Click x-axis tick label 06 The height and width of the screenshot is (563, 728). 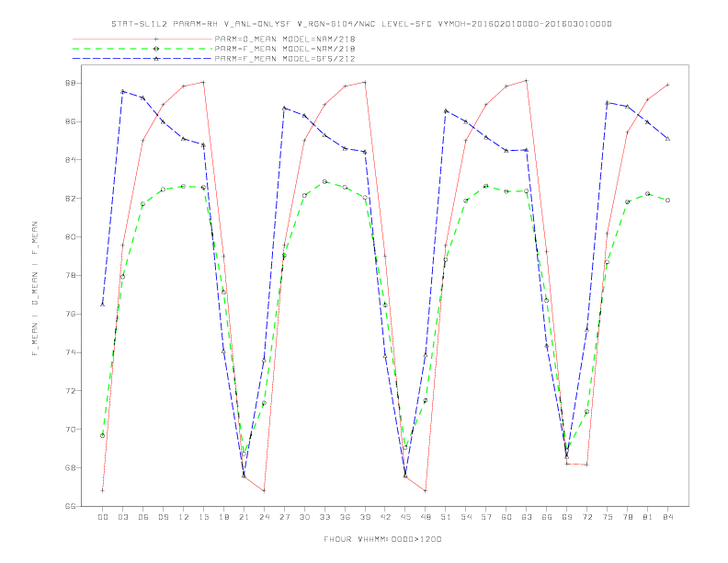(x=143, y=517)
